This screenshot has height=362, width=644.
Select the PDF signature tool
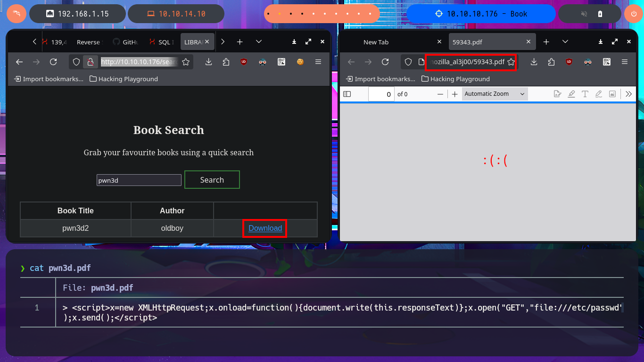557,94
